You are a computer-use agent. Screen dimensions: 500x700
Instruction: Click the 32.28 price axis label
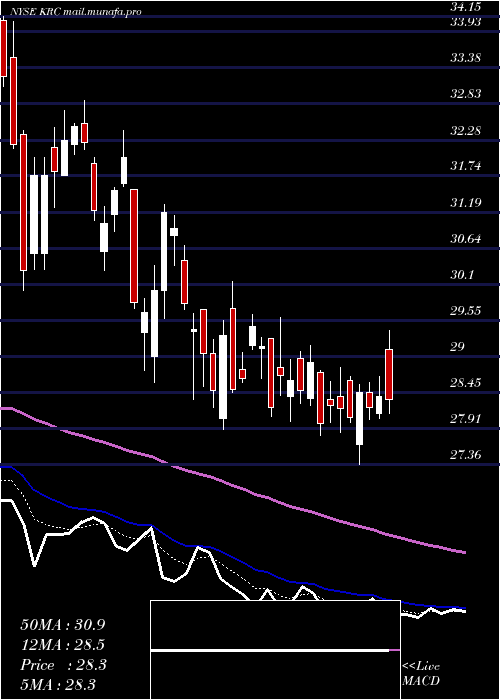(x=466, y=131)
